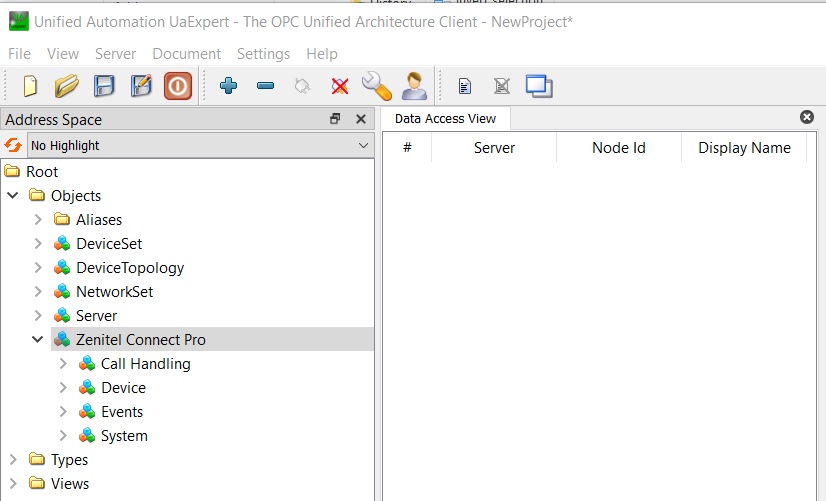Remove server with the minus icon
Viewport: 826px width, 501px height.
click(266, 85)
